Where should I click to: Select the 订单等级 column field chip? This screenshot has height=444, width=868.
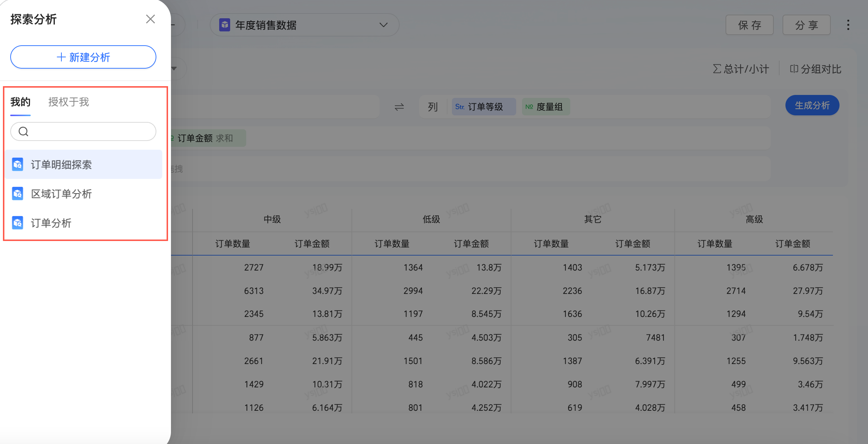point(484,107)
